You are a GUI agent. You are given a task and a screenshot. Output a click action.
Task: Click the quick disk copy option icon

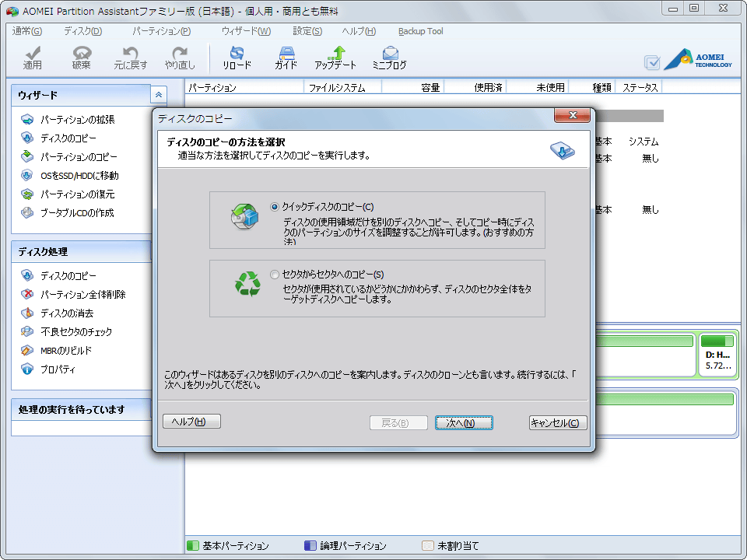pos(244,216)
